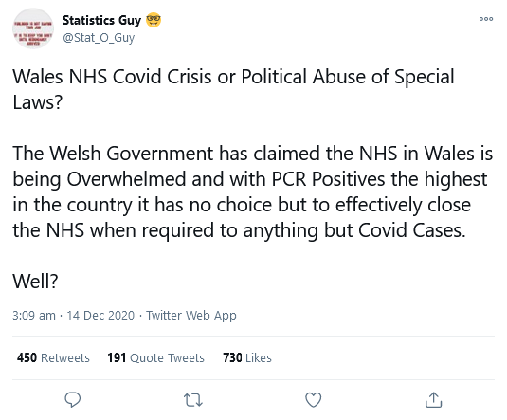Click the 3:09 am timestamp
Viewport: 507px width, 420px height.
pyautogui.click(x=34, y=315)
